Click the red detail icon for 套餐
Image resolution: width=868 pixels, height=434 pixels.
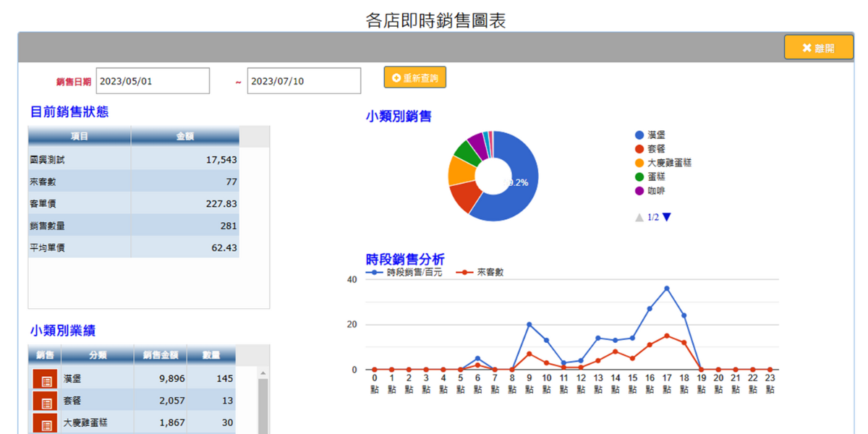click(45, 401)
